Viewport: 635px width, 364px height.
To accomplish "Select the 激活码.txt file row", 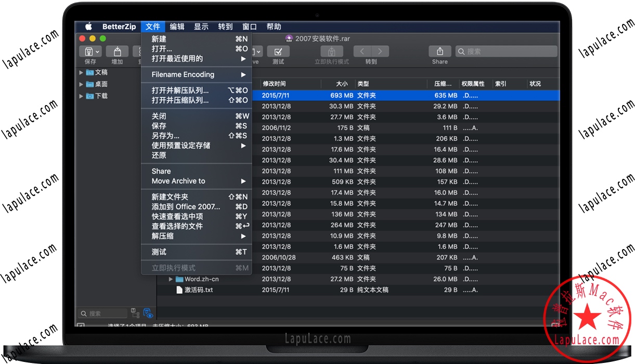I will [358, 290].
